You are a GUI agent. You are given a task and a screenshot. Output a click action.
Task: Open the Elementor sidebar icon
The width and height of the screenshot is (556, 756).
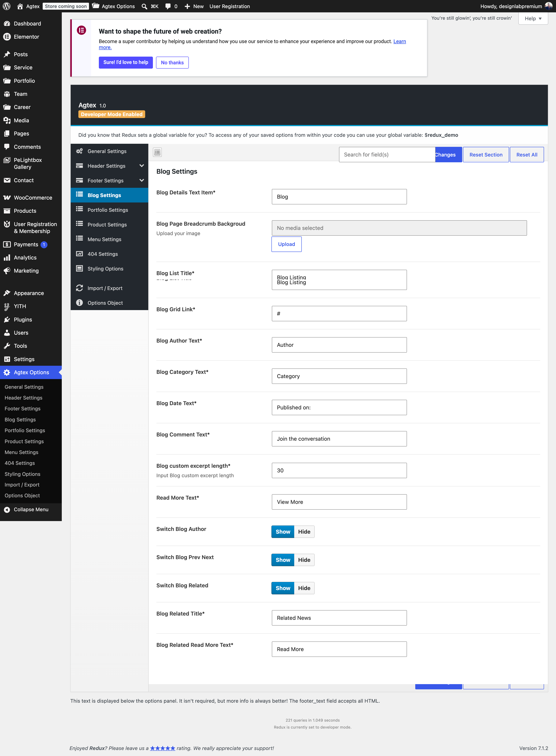(x=7, y=37)
